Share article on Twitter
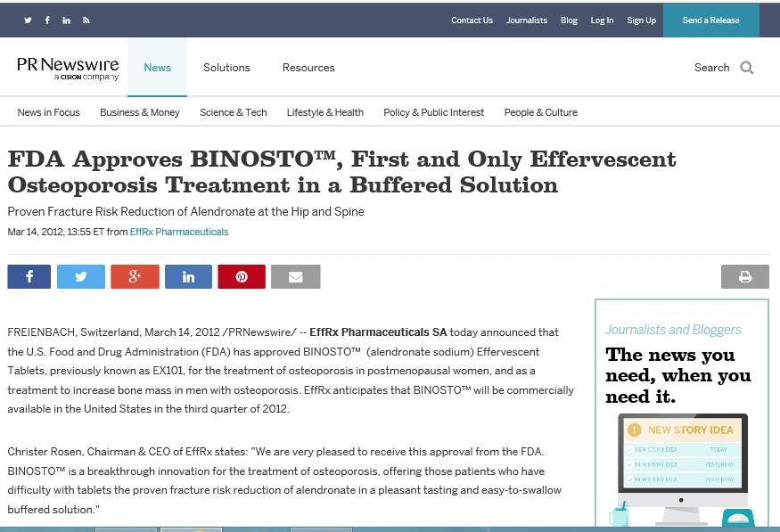The width and height of the screenshot is (780, 532). coord(81,276)
